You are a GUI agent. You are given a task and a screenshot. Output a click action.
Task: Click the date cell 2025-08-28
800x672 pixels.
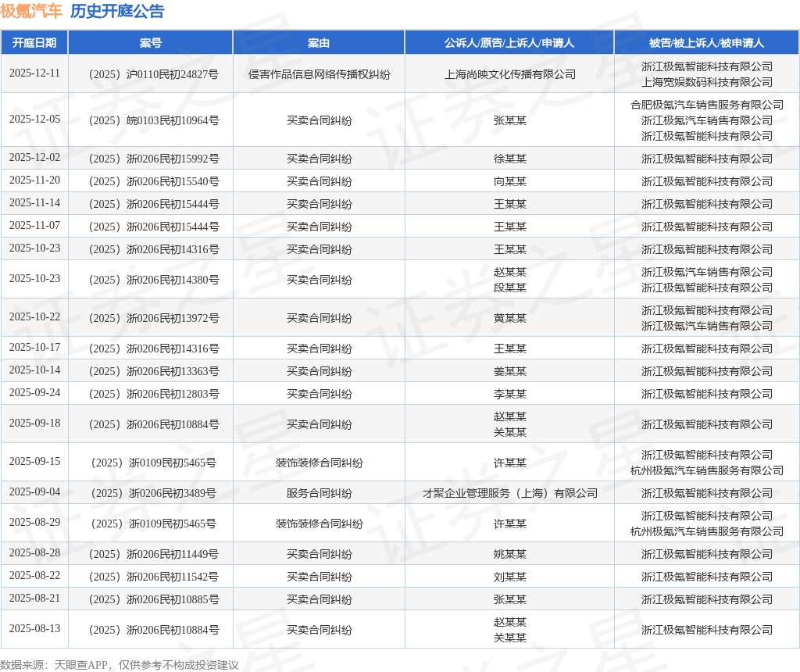[34, 552]
